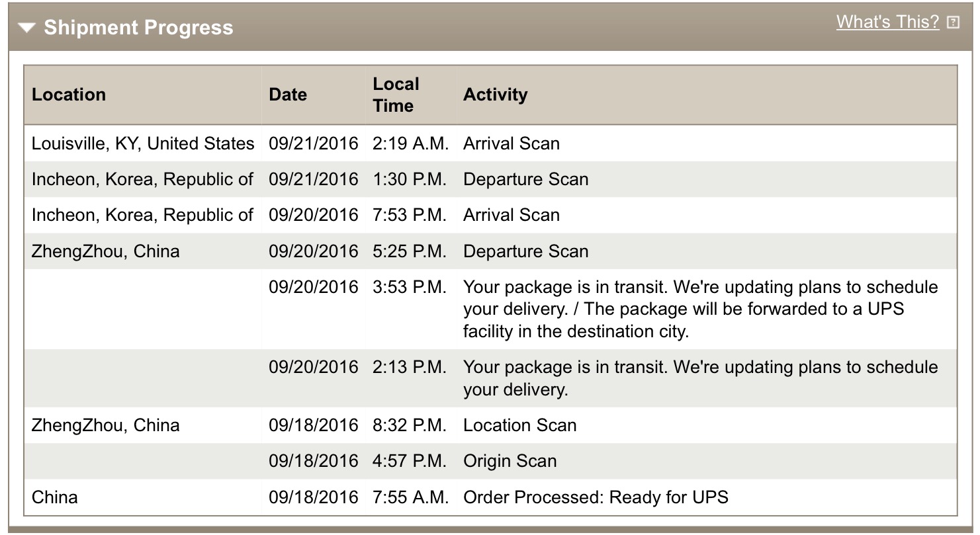Screen dimensions: 980x535
Task: Select Departure Scan at 1:30 P.M.
Action: [525, 179]
